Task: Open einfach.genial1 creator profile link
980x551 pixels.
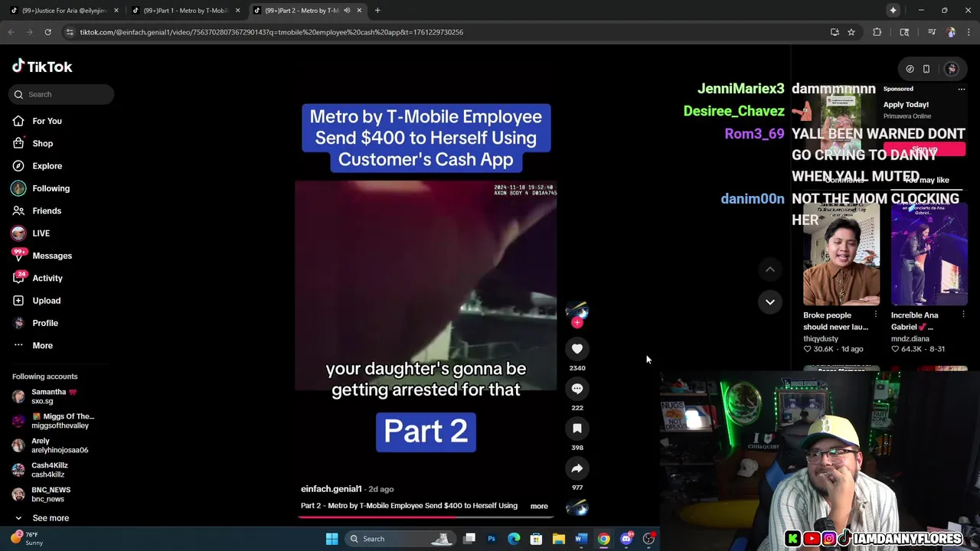Action: [x=331, y=489]
